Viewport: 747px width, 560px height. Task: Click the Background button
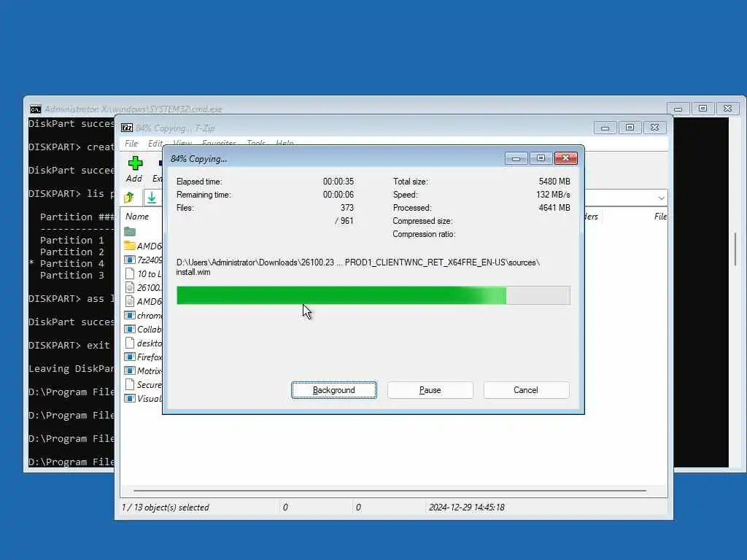pyautogui.click(x=334, y=390)
